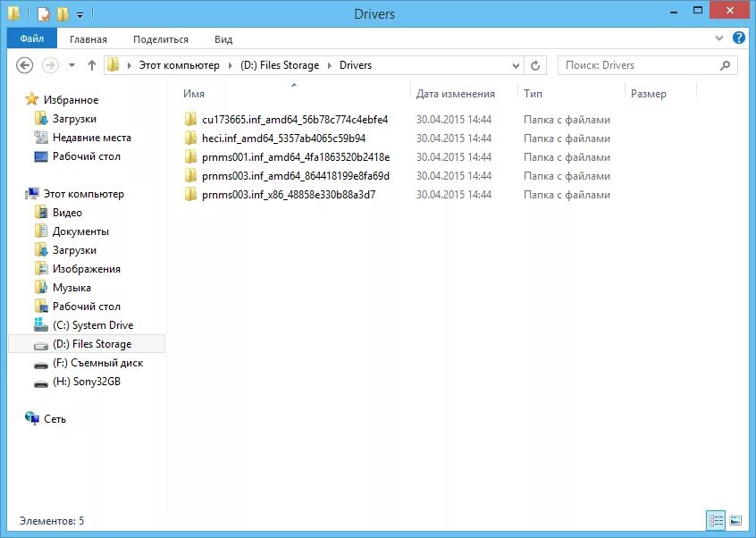
Task: Sort by the Размер column header
Action: 649,94
